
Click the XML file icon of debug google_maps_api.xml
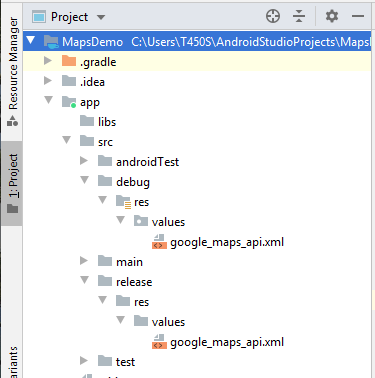(159, 242)
